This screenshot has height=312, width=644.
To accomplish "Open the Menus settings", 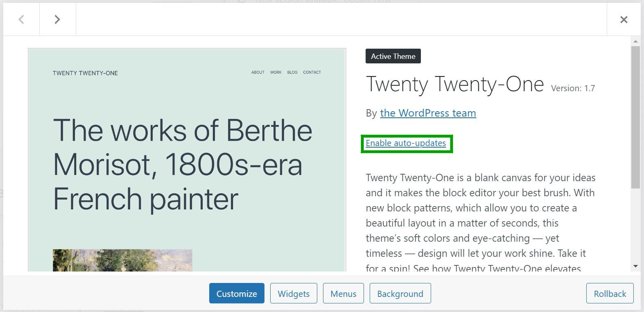I will (343, 294).
